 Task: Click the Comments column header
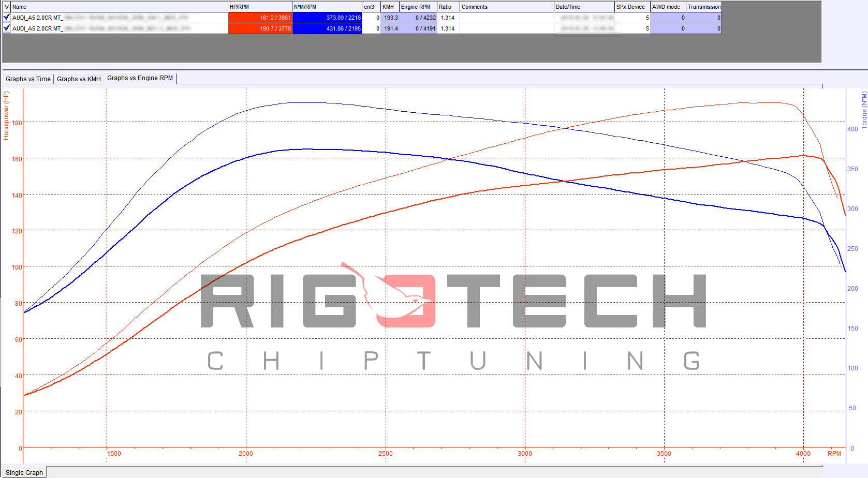coord(507,7)
